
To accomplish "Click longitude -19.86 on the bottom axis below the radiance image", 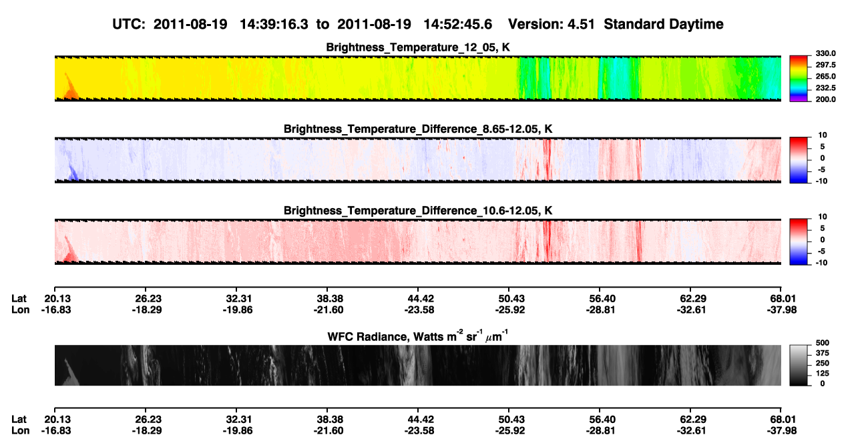I will (x=238, y=430).
